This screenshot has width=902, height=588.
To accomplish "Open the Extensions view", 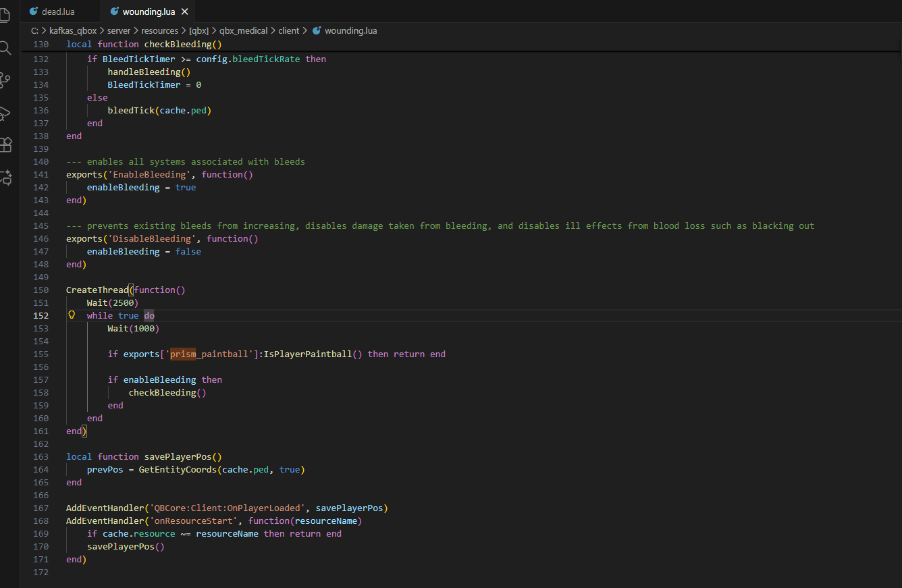I will coord(5,144).
